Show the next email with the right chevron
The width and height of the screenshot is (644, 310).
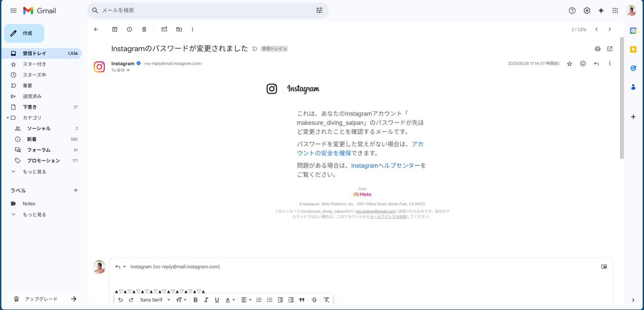(x=610, y=29)
